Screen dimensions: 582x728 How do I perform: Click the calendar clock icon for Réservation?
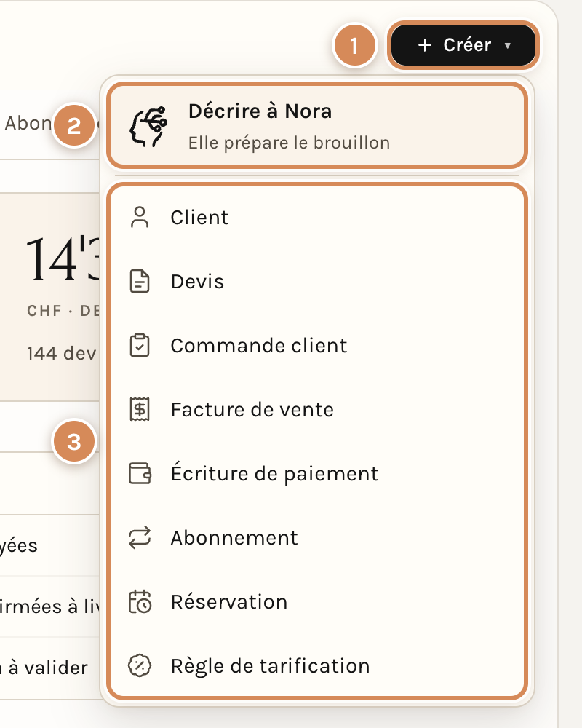tap(140, 602)
